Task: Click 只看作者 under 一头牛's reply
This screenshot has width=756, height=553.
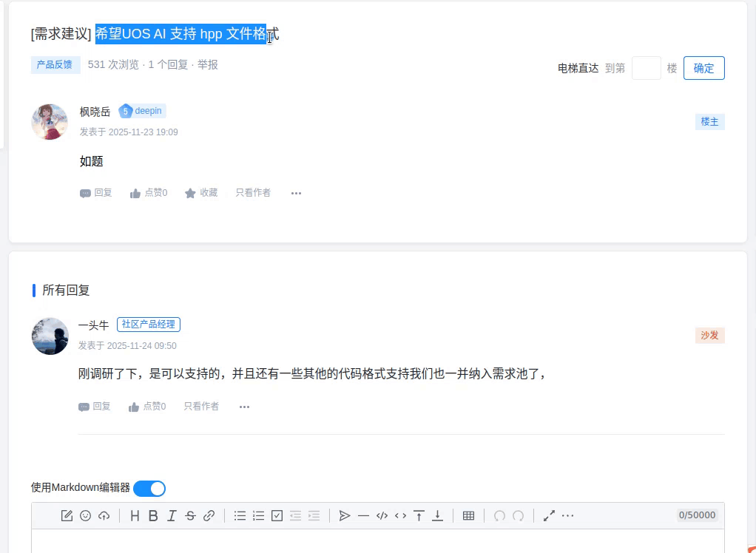Action: pyautogui.click(x=201, y=407)
